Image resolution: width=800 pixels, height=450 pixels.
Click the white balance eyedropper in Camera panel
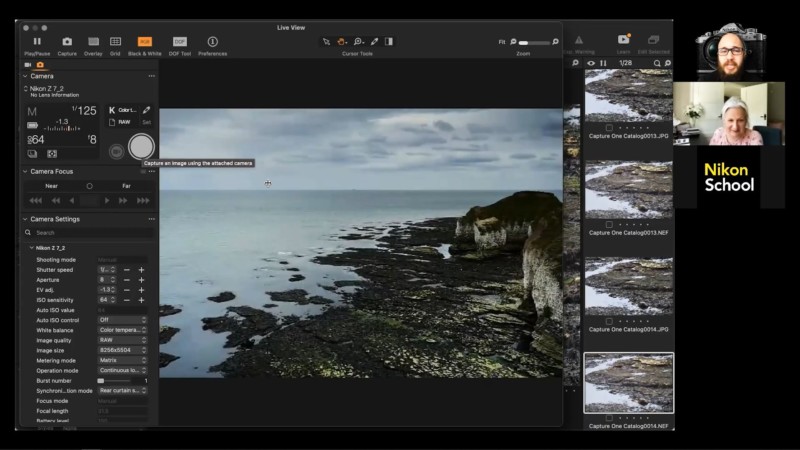tap(146, 110)
